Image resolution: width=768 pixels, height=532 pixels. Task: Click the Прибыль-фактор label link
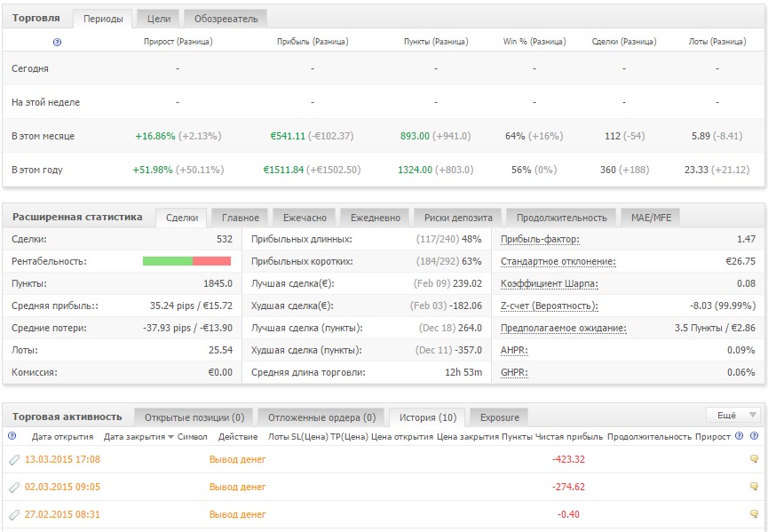point(540,240)
